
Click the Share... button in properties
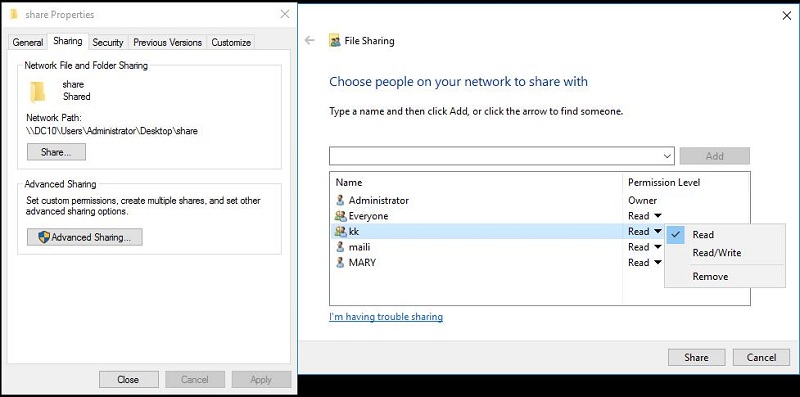pos(56,152)
